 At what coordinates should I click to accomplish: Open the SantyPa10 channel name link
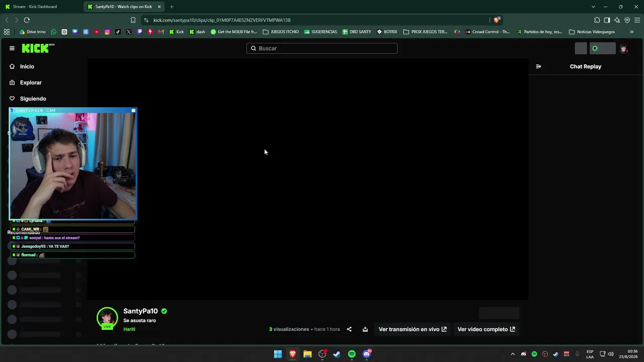pos(140,311)
